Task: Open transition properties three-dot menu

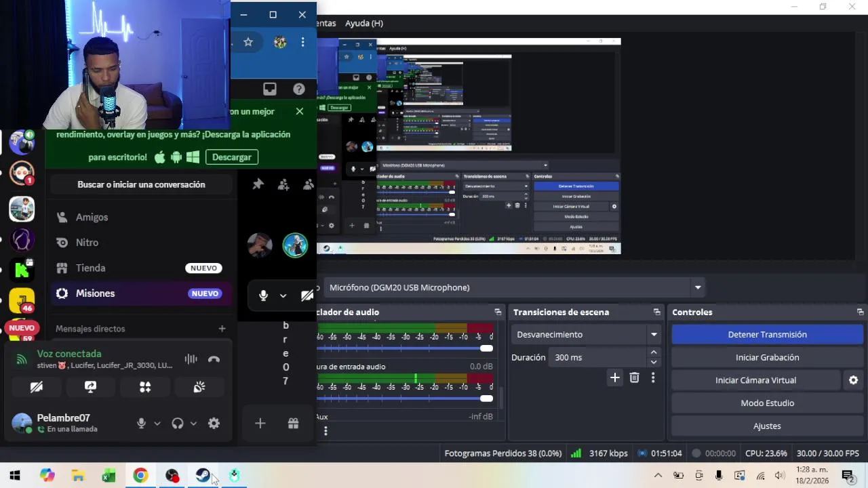Action: pyautogui.click(x=653, y=378)
